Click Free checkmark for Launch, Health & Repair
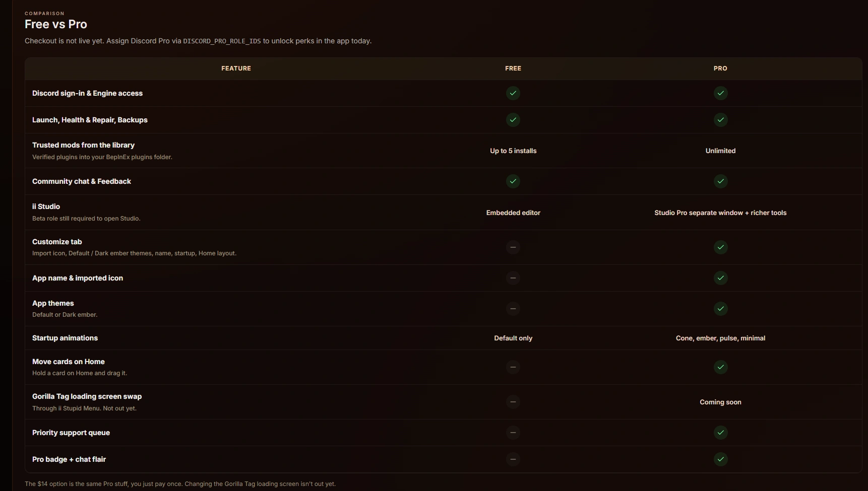 point(513,120)
